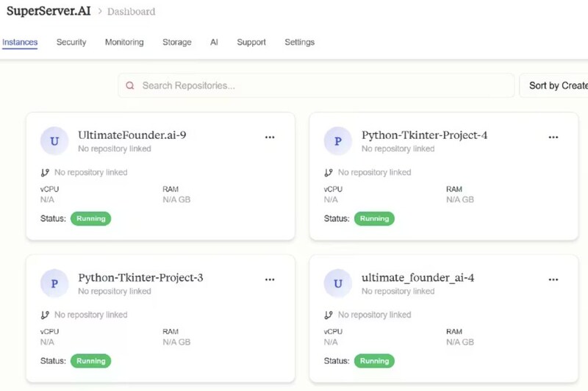Click branch icon in UltimateFounder.ai-9 card
This screenshot has width=588, height=391.
[45, 173]
